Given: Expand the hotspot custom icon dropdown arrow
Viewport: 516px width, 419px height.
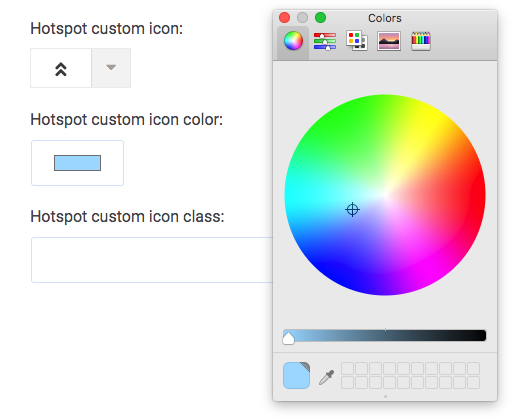Looking at the screenshot, I should [x=111, y=68].
